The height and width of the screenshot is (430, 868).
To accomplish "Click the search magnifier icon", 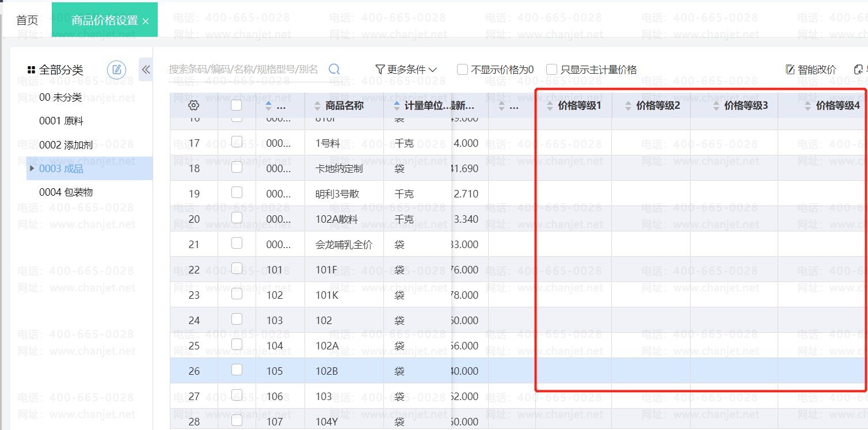I will tap(334, 69).
